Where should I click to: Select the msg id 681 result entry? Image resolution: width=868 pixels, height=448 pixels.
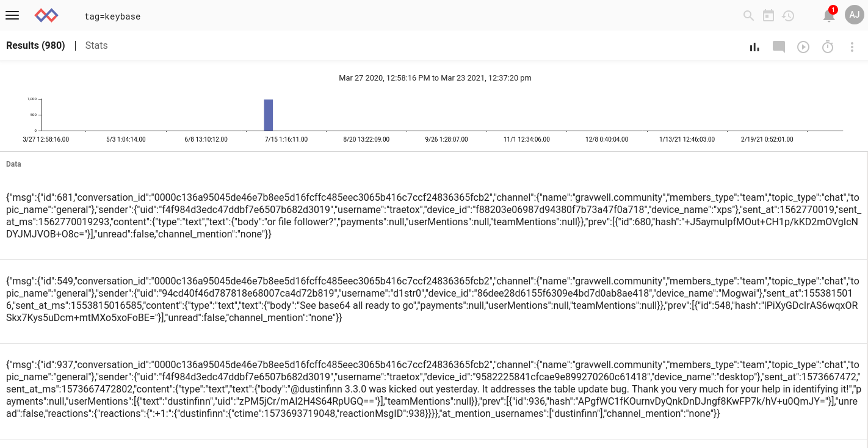tap(433, 216)
